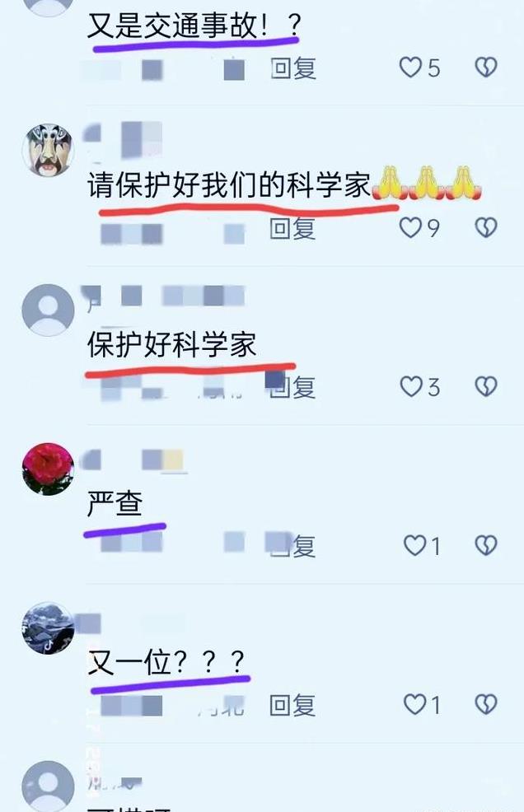Reply to the 又一位 comment
Screen dimensions: 524x812
292,705
